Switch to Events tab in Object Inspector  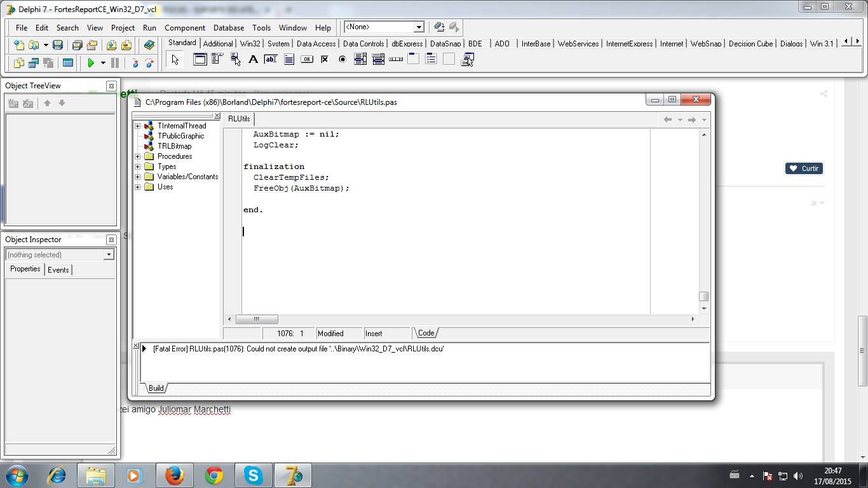click(58, 269)
